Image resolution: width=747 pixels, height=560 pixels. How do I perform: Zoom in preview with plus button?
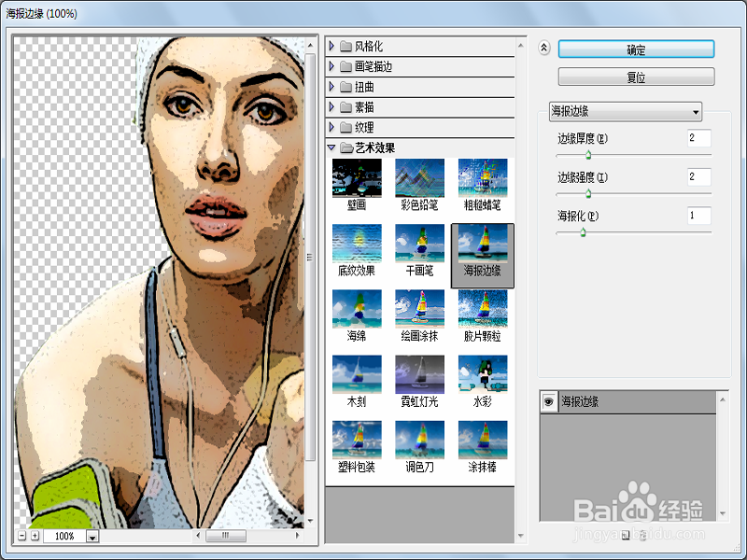click(35, 536)
